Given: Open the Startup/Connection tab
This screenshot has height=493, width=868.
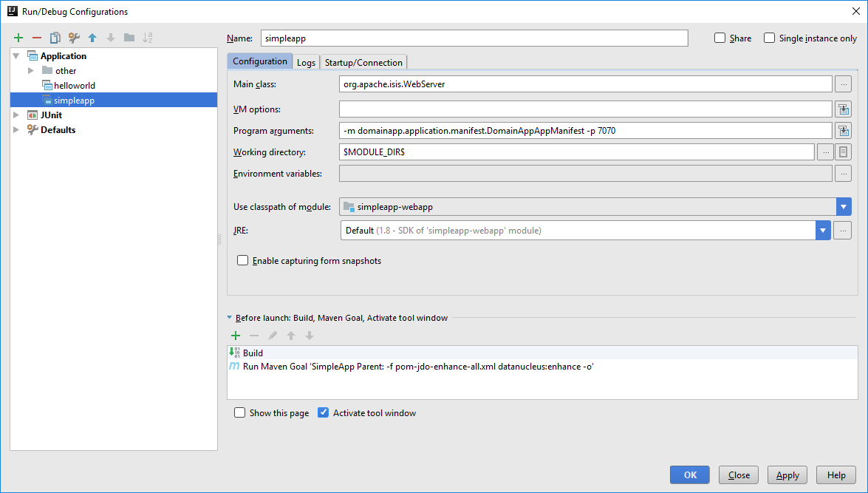Looking at the screenshot, I should point(363,63).
